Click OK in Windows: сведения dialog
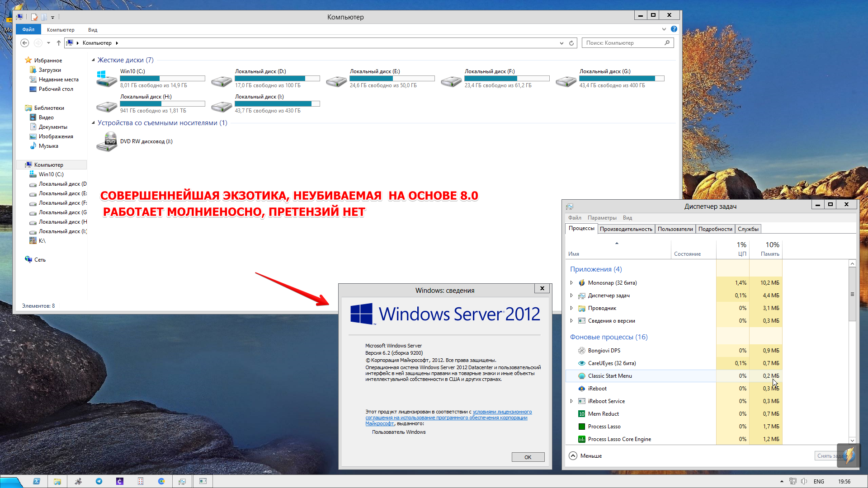868x488 pixels. 528,457
